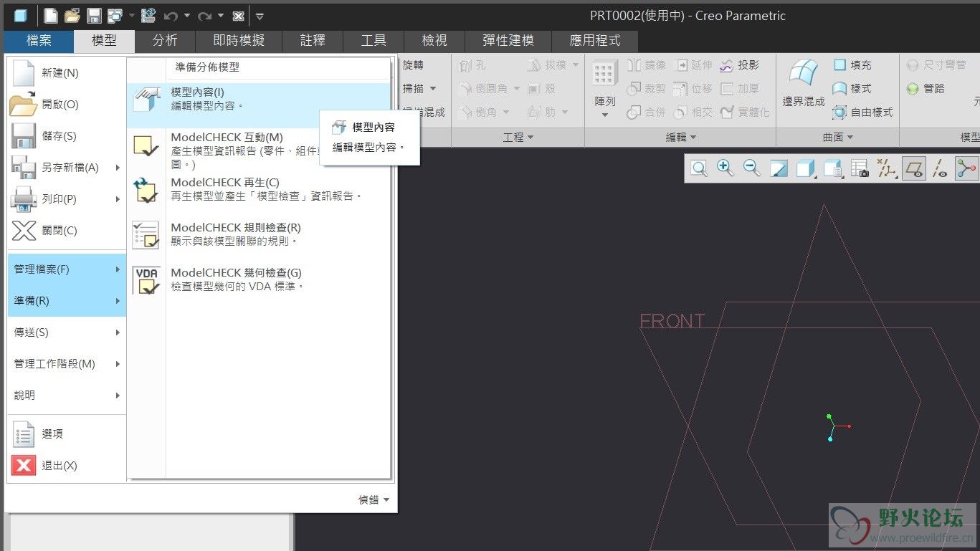
Task: Switch to the 彈性建模 ribbon tab
Action: 508,41
